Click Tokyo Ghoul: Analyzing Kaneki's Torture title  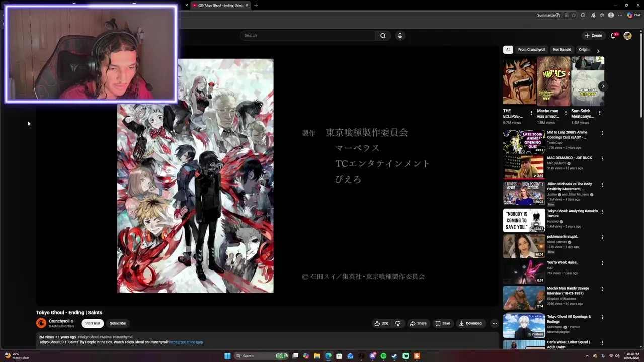[572, 214]
